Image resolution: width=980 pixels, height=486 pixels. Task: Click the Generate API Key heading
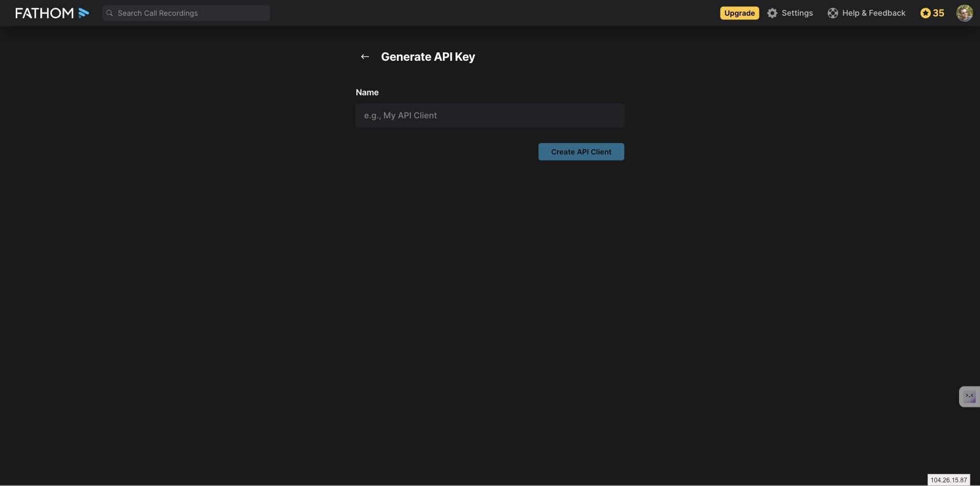(428, 57)
